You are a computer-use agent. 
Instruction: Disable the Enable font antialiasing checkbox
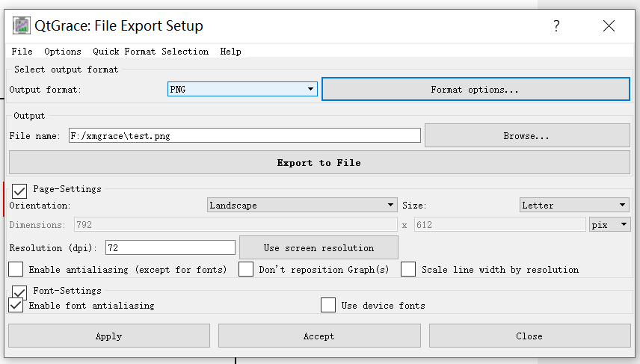(16, 305)
